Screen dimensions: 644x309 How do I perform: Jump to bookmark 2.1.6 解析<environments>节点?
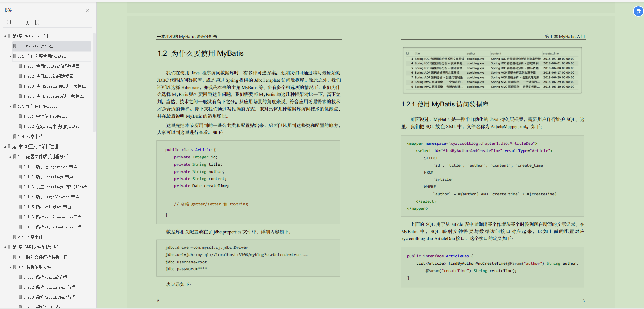coord(53,217)
